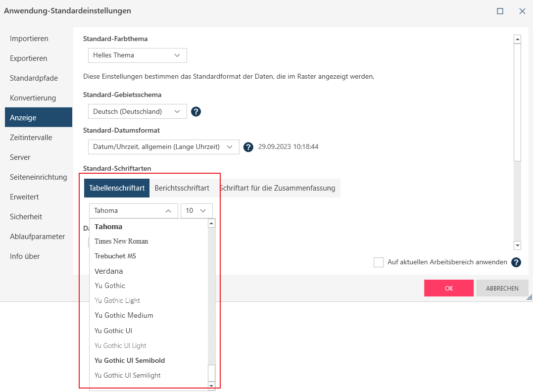Screen dimensions: 533x392
Task: Open font size dropdown showing 10
Action: 196,211
